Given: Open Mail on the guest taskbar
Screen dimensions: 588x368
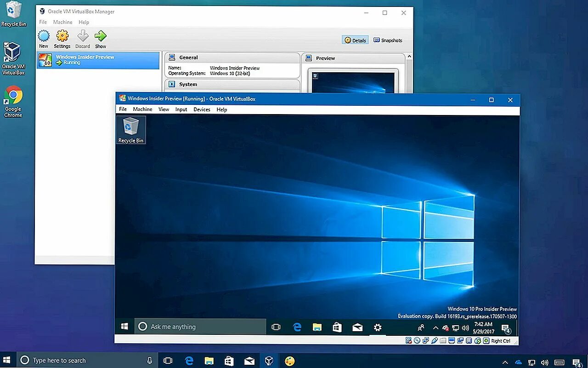Looking at the screenshot, I should click(x=357, y=327).
